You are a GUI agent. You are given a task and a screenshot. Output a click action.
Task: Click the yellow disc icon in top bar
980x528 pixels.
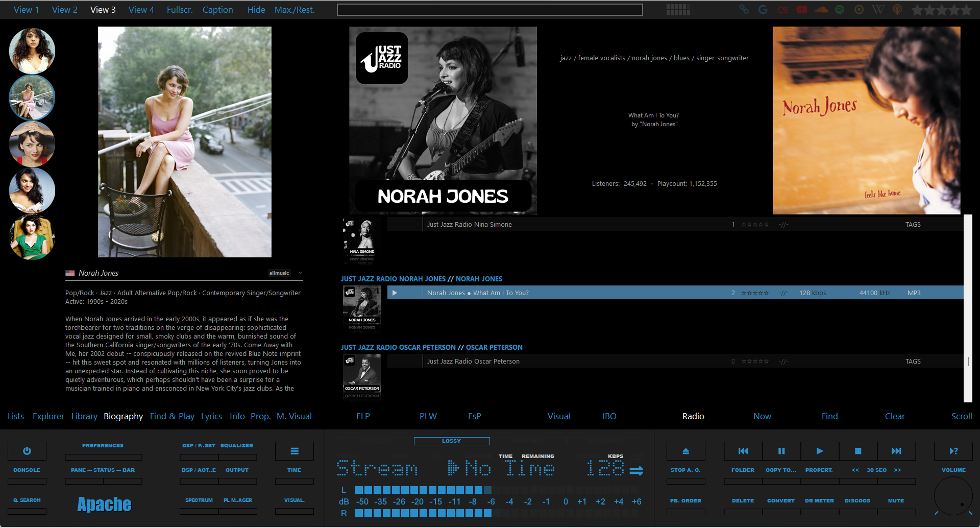coord(859,9)
